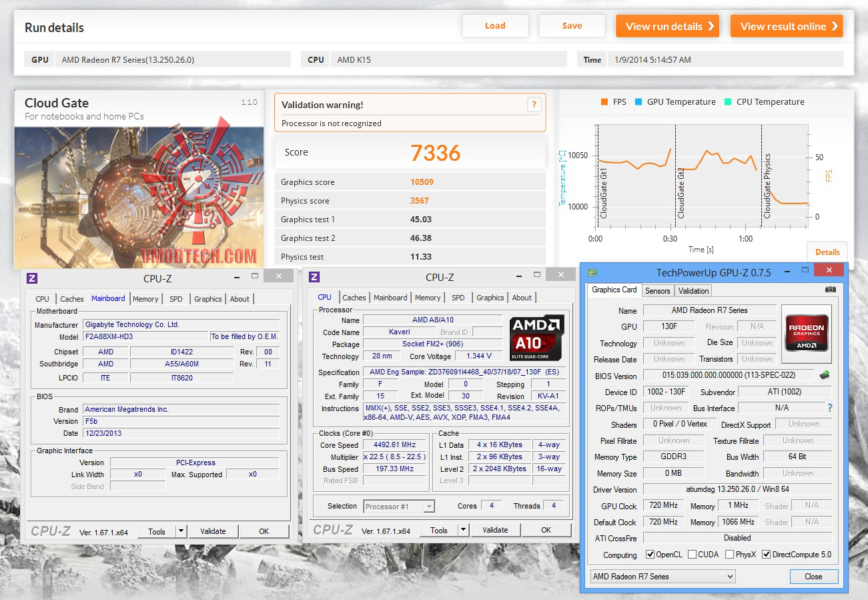Click Validate in the right CPU-Z window
This screenshot has width=868, height=600.
tap(495, 530)
